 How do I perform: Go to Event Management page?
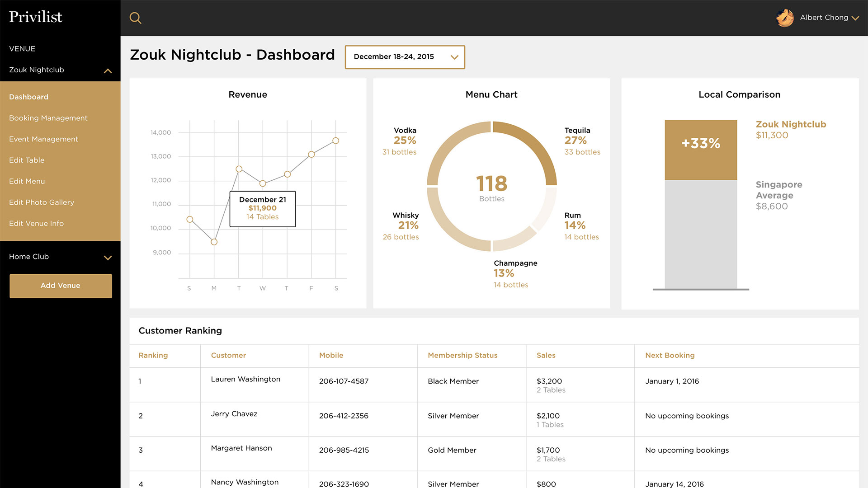click(43, 139)
